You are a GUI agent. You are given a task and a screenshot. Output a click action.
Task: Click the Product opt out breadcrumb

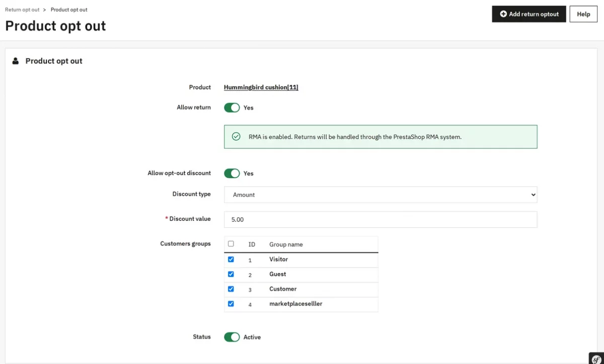[69, 10]
